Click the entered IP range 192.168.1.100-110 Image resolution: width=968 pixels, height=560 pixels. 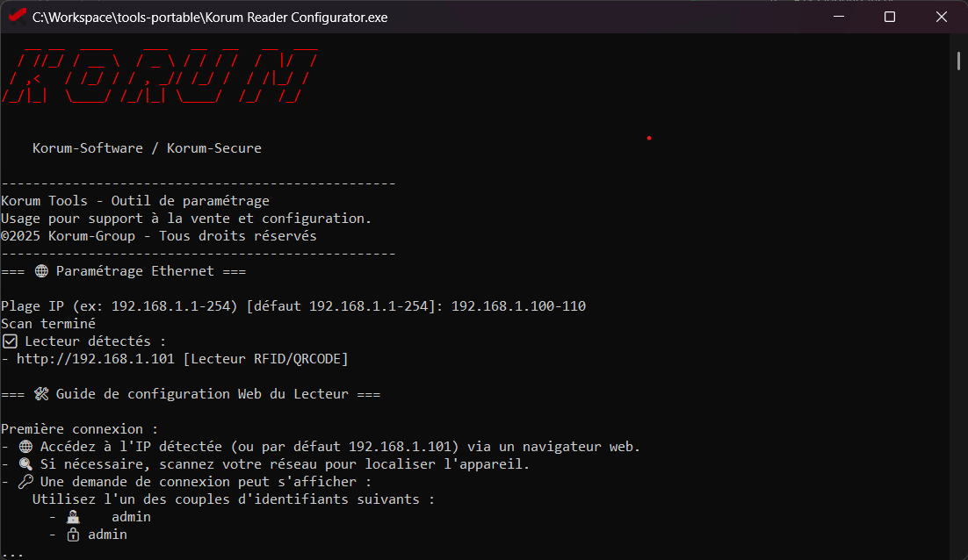coord(518,306)
